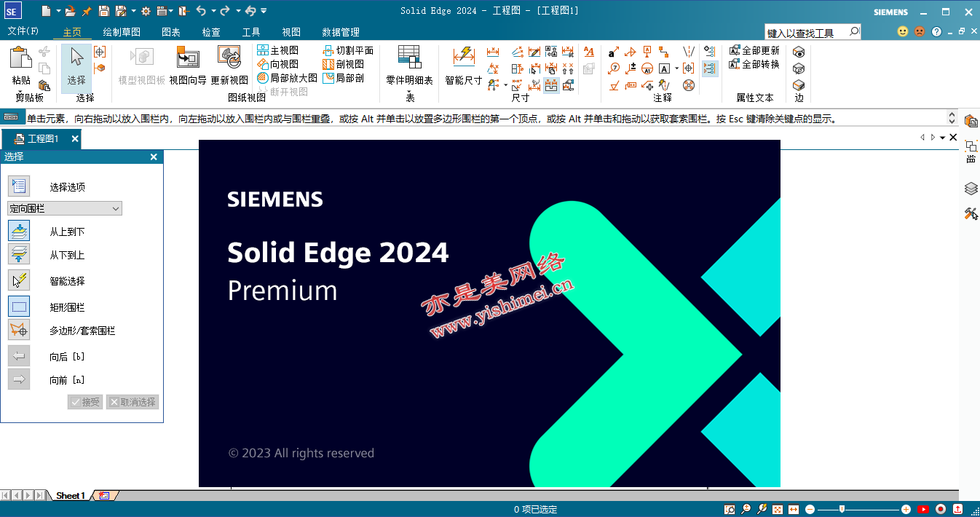Click the scissors Cut icon in clipboard group
980x517 pixels.
[44, 52]
